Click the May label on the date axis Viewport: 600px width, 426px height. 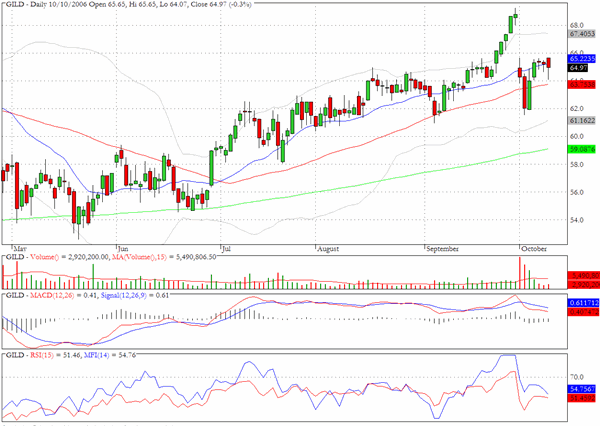[20, 249]
